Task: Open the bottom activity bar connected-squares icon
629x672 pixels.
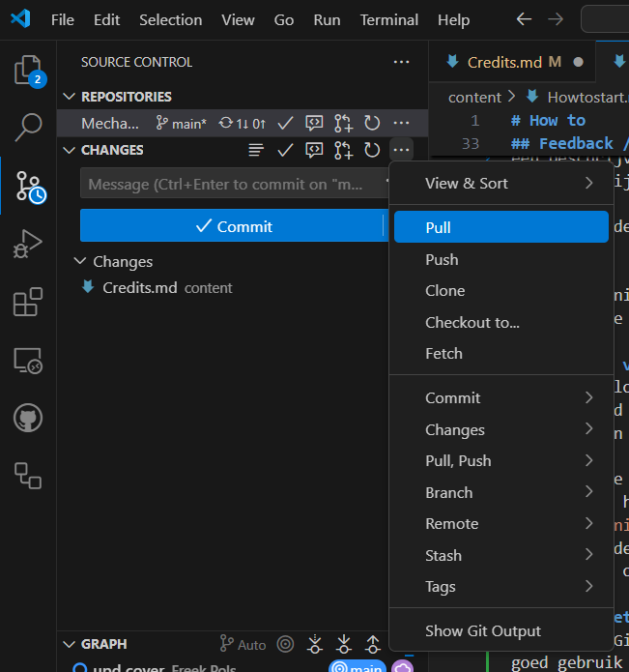Action: [x=28, y=476]
